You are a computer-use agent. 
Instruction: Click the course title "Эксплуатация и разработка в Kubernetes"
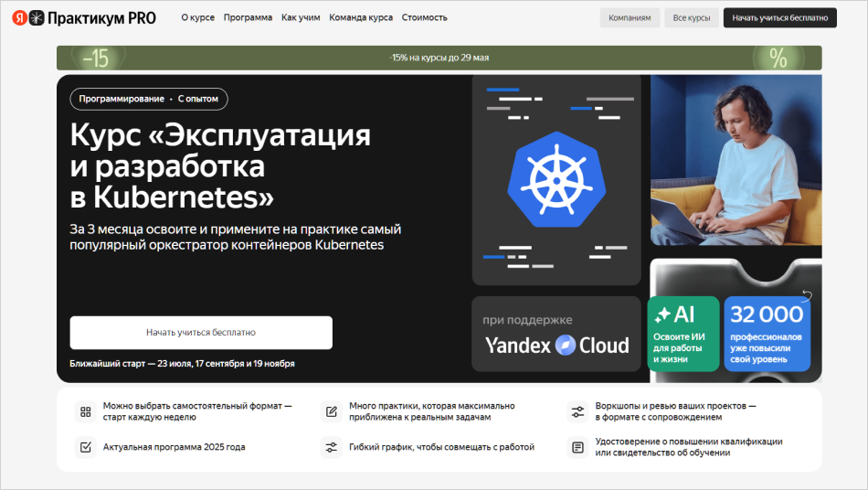coord(220,166)
